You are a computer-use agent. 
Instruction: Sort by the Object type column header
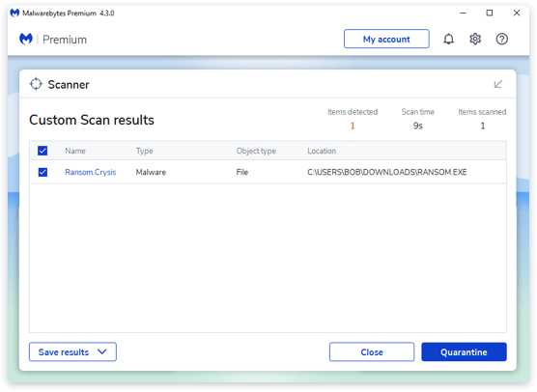[x=256, y=151]
